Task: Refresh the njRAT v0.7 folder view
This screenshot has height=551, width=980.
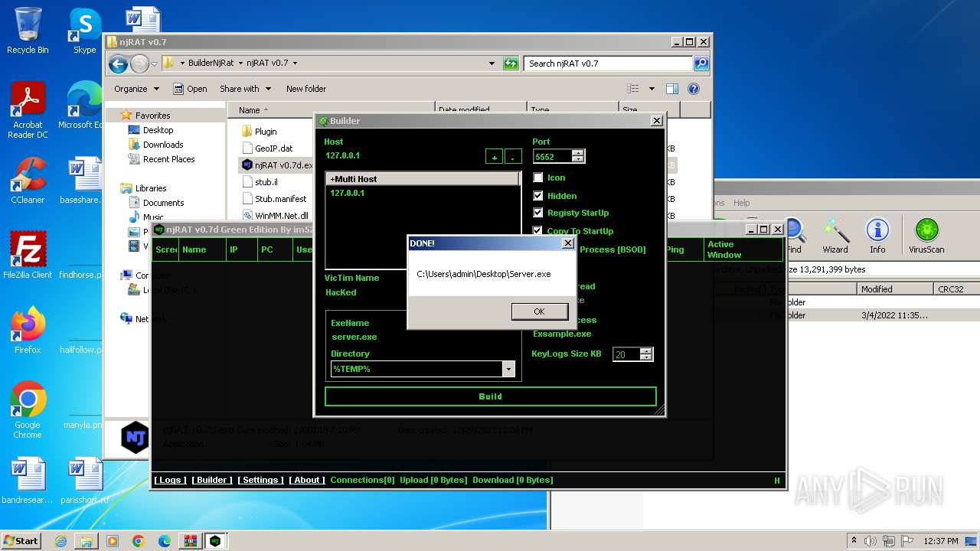Action: [511, 64]
